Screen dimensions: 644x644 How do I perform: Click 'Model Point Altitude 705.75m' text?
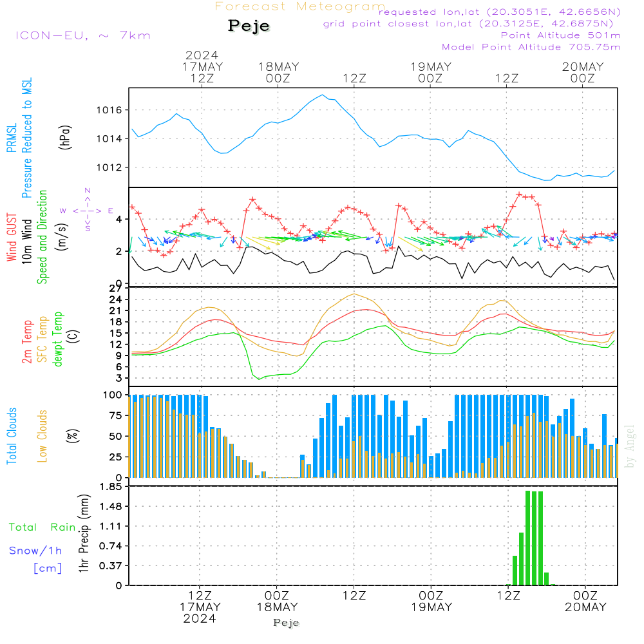coord(531,47)
